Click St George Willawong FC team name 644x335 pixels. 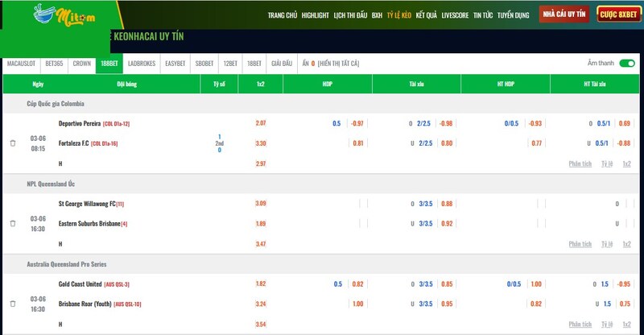pos(87,204)
